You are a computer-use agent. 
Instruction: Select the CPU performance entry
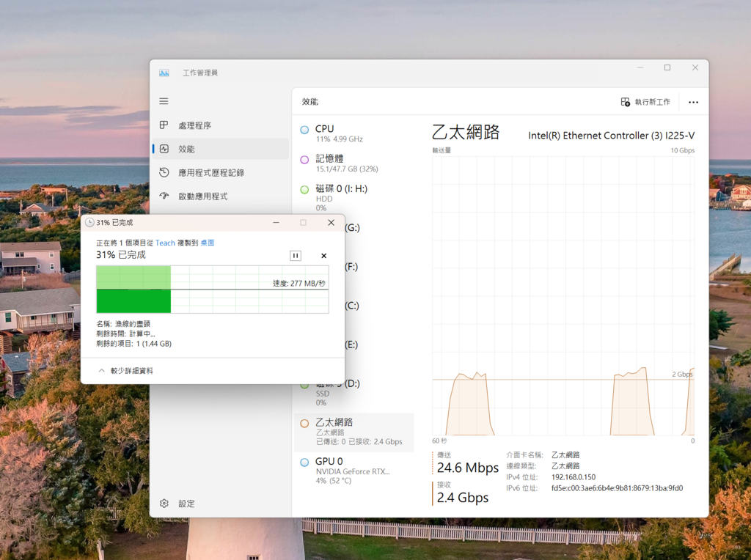tap(354, 133)
